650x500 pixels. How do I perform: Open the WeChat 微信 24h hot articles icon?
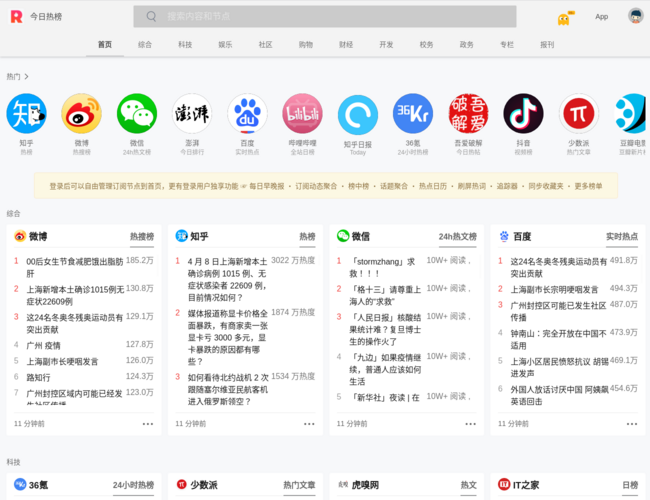(x=137, y=114)
